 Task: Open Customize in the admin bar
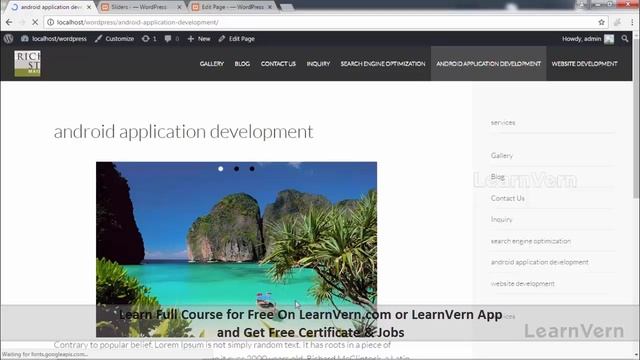[x=114, y=39]
